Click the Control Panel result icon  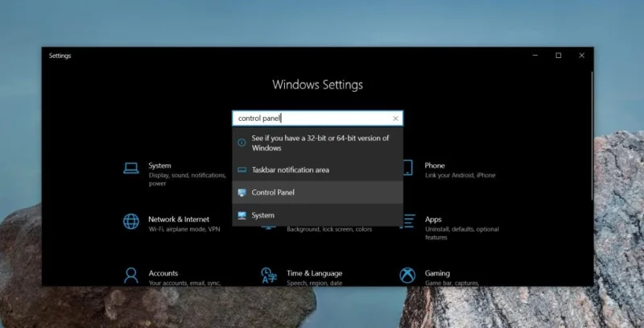[x=242, y=193]
